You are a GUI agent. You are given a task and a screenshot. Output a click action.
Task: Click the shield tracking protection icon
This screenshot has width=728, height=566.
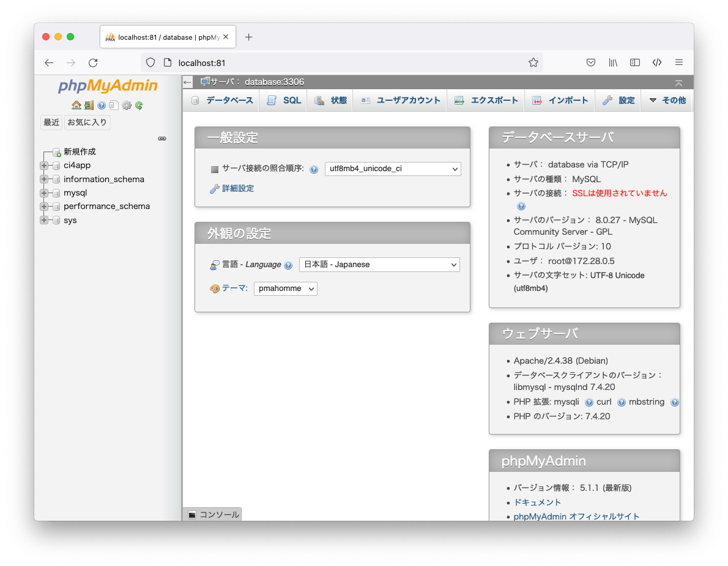[150, 62]
